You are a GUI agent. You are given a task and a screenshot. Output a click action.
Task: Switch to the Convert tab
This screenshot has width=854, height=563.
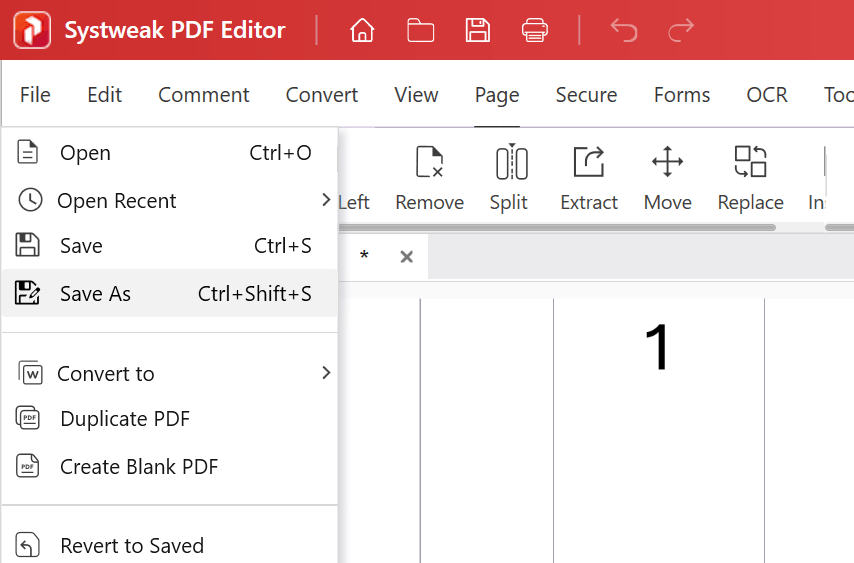(x=322, y=95)
